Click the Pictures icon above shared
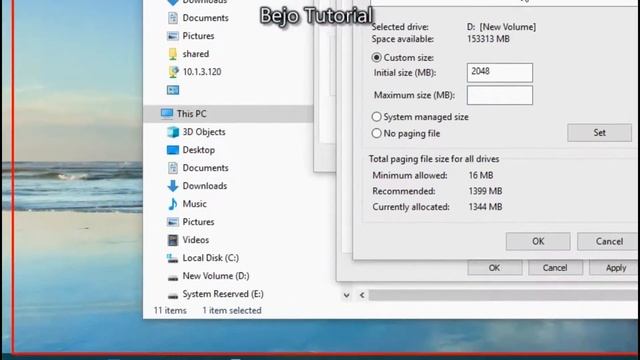Screen dimensions: 640x360 point(173,36)
